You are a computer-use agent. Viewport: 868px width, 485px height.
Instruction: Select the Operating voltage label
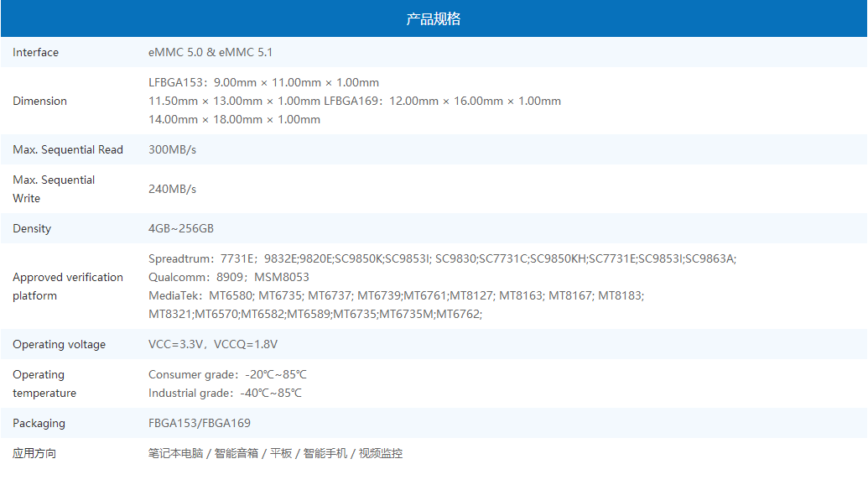[x=60, y=344]
